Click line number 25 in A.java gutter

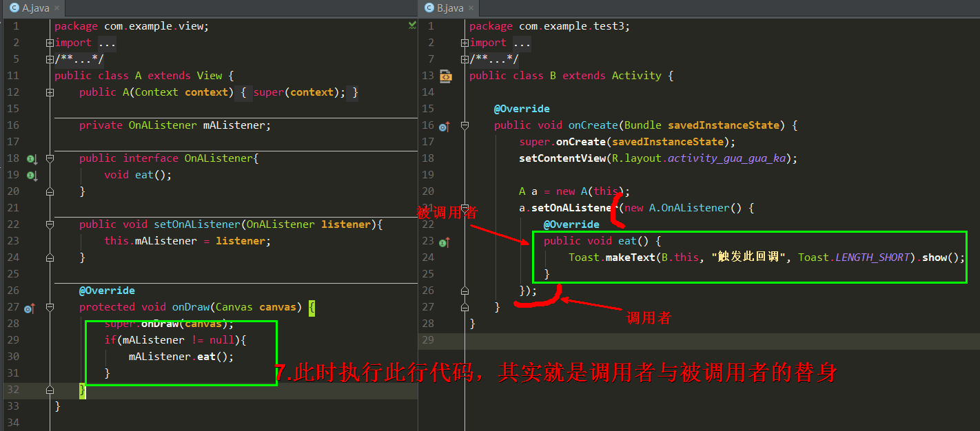click(14, 274)
